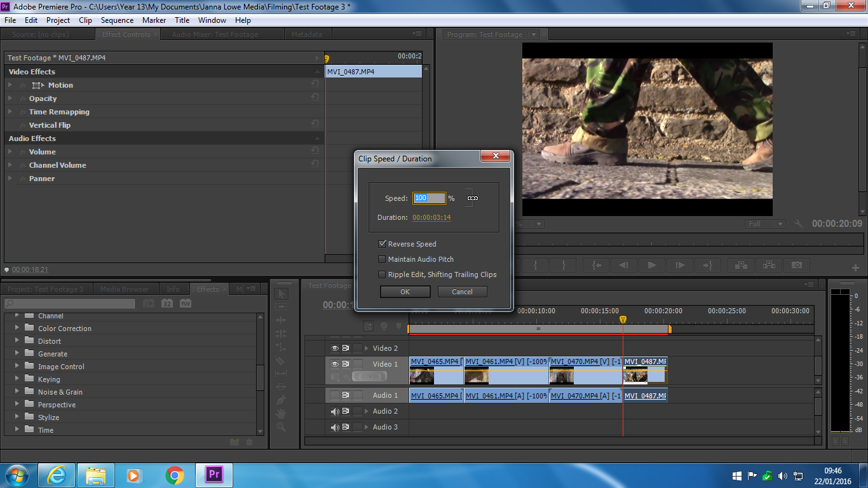This screenshot has width=868, height=488.
Task: Hide Video 2 track with eye icon
Action: point(335,348)
